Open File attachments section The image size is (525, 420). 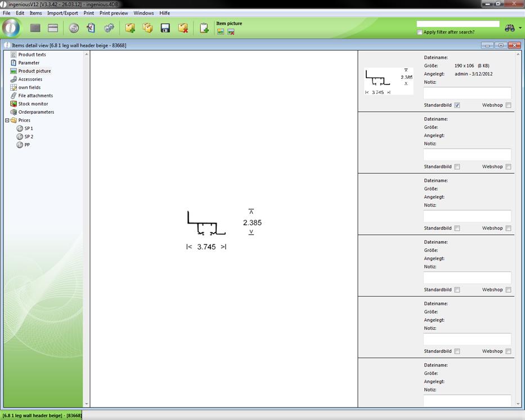click(35, 96)
